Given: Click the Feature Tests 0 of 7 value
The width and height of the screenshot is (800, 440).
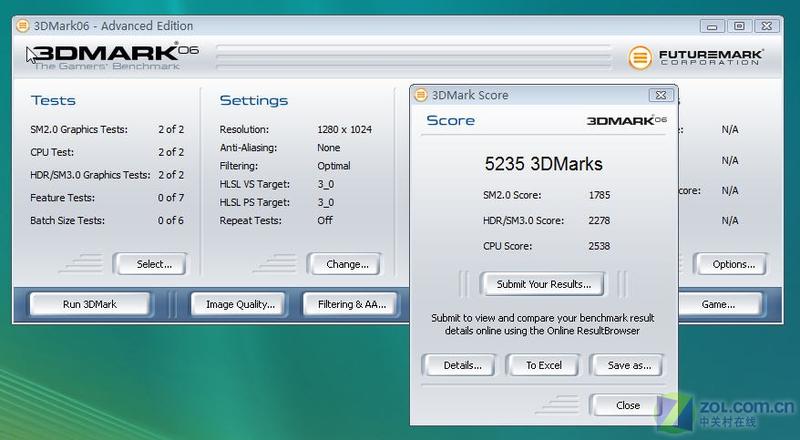Looking at the screenshot, I should 170,198.
